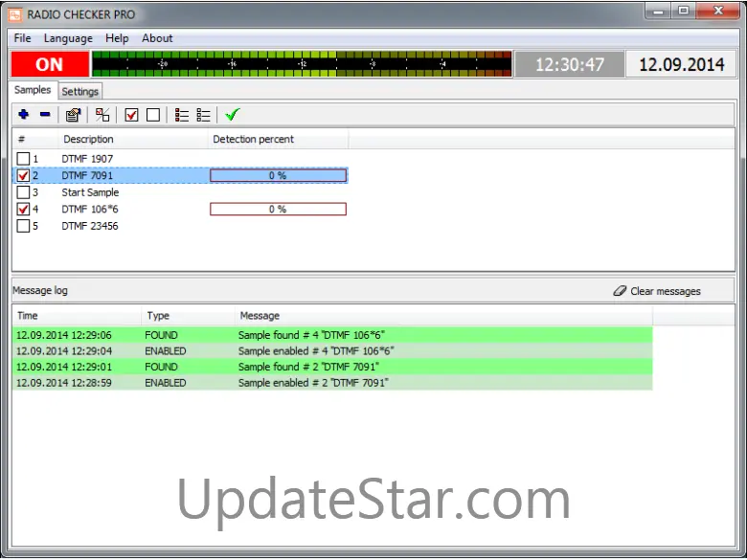Open the Language menu
This screenshot has width=747, height=560.
point(68,38)
